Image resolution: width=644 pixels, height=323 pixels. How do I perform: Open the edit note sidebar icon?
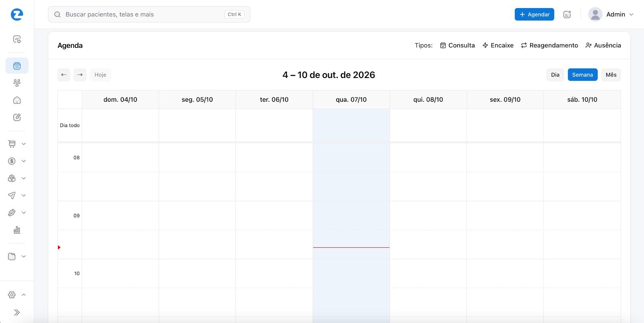tap(17, 117)
